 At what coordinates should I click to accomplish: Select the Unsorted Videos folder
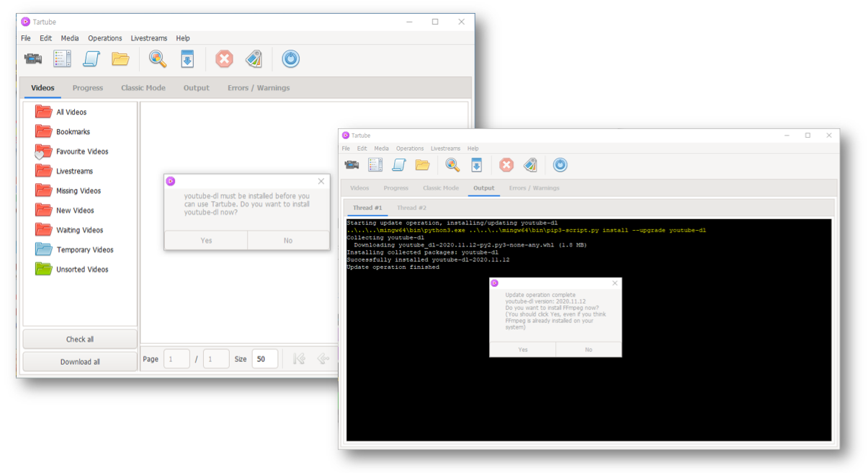[x=82, y=269]
